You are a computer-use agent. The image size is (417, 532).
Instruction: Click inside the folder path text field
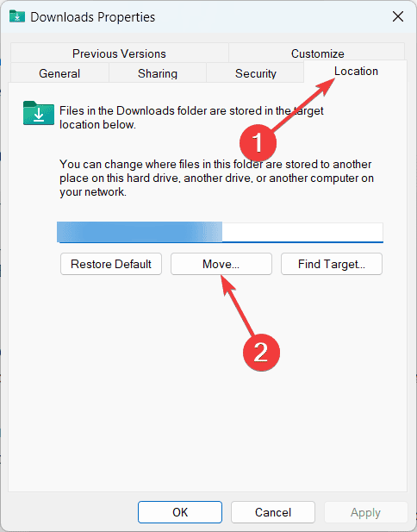pyautogui.click(x=220, y=233)
